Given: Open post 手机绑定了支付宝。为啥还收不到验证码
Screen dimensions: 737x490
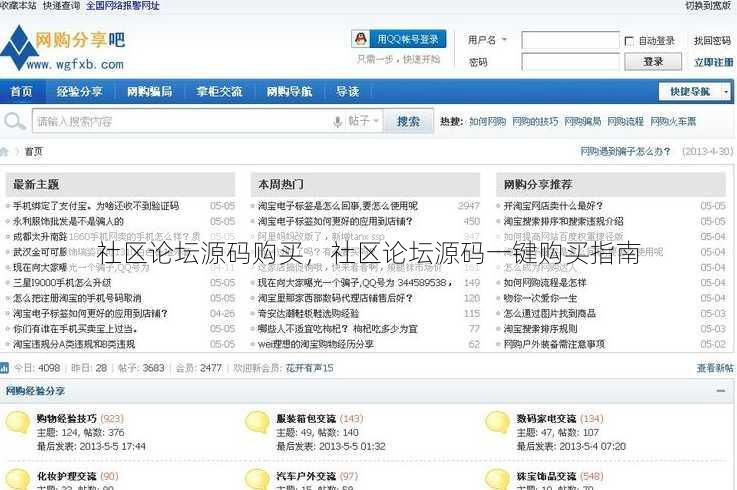Looking at the screenshot, I should click(x=96, y=206).
